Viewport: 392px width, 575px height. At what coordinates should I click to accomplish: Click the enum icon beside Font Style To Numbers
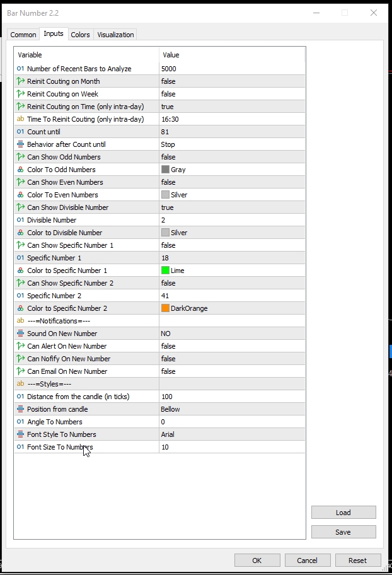20,434
